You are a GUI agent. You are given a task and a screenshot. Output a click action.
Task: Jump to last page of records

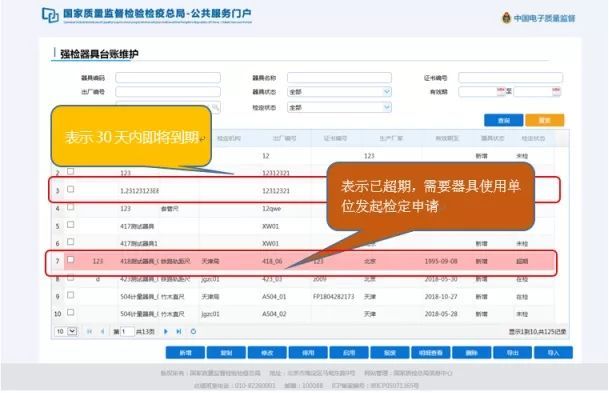point(179,332)
